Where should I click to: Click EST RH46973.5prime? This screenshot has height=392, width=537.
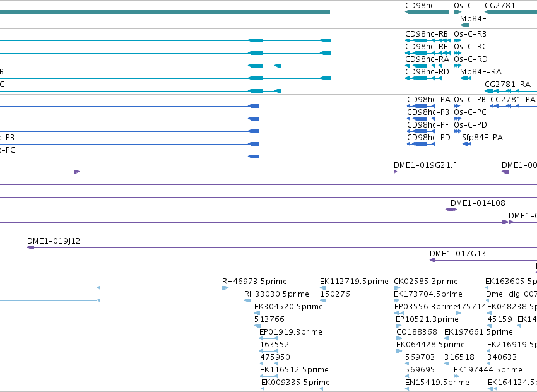click(225, 288)
